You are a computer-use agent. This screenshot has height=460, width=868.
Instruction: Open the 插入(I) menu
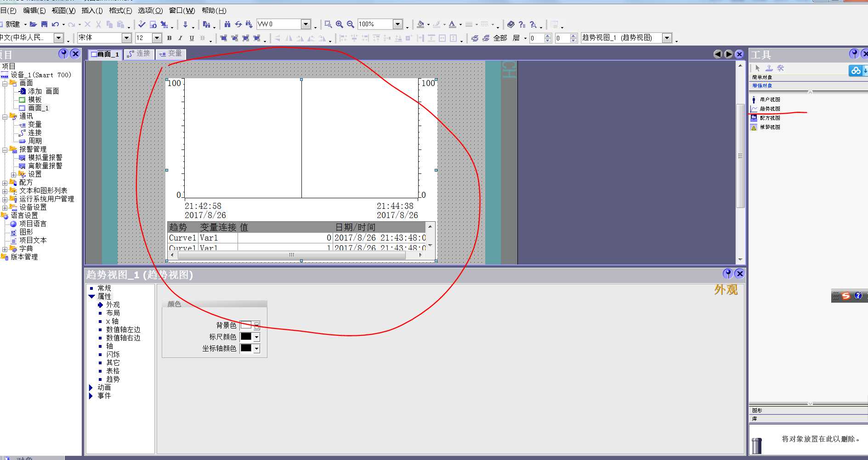click(92, 11)
